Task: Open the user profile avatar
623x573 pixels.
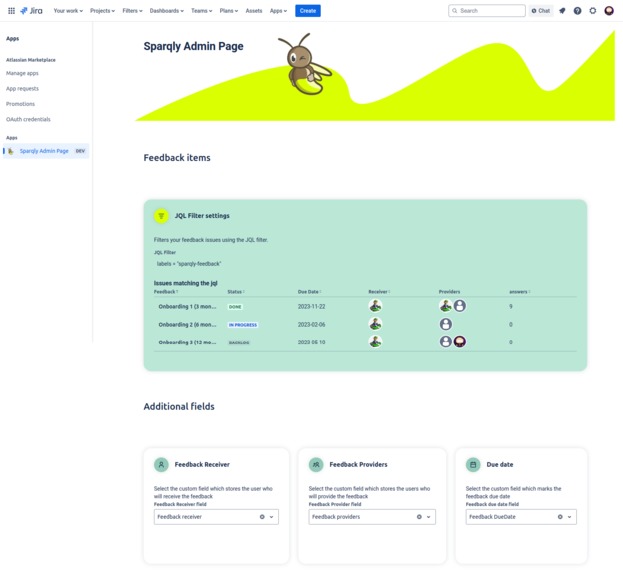Action: pyautogui.click(x=609, y=11)
